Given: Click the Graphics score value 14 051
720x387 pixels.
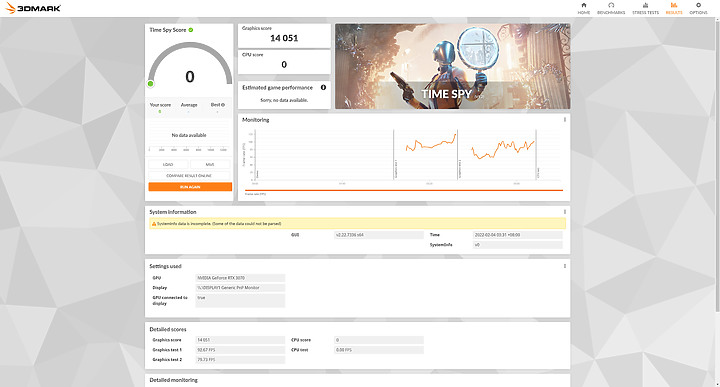Looking at the screenshot, I should [x=284, y=38].
